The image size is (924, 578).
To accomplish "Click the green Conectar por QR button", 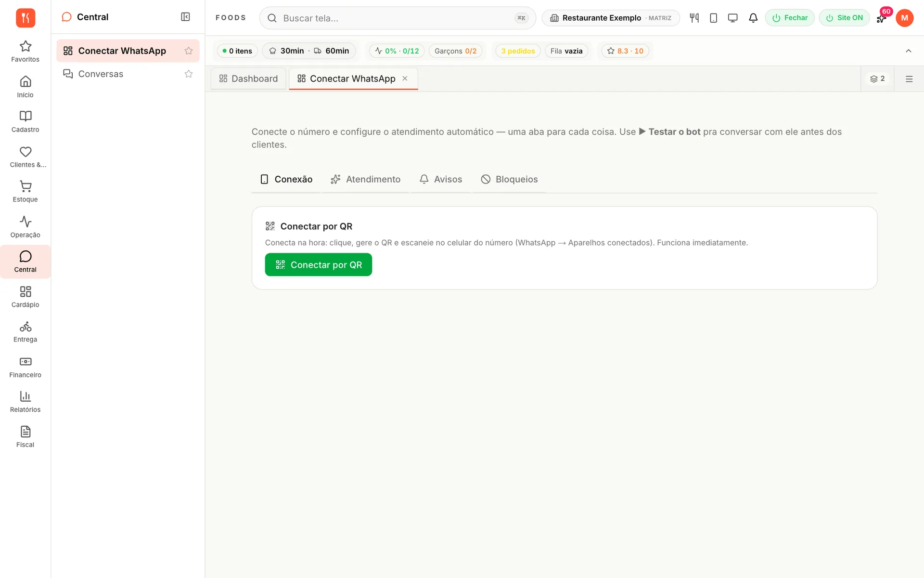I will tap(318, 264).
